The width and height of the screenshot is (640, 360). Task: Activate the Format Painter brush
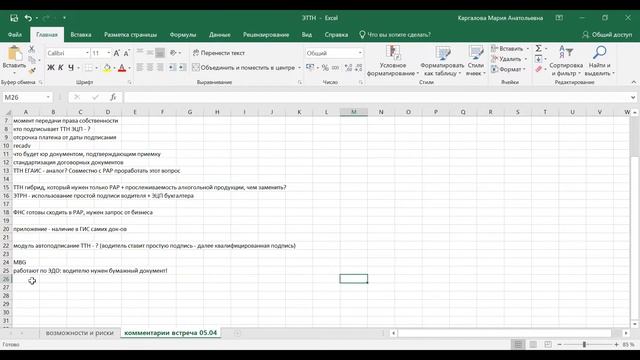(x=32, y=71)
